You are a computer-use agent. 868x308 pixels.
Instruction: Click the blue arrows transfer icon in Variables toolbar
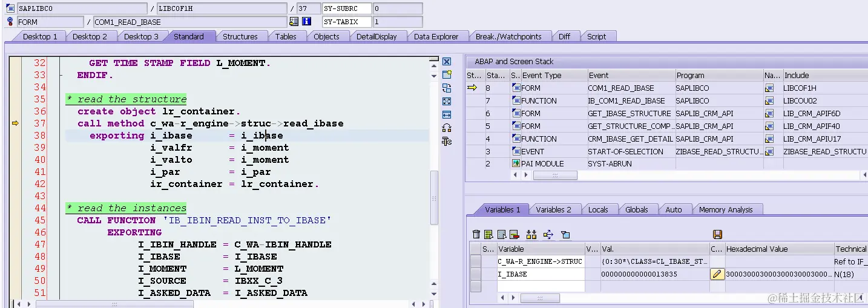tap(548, 234)
